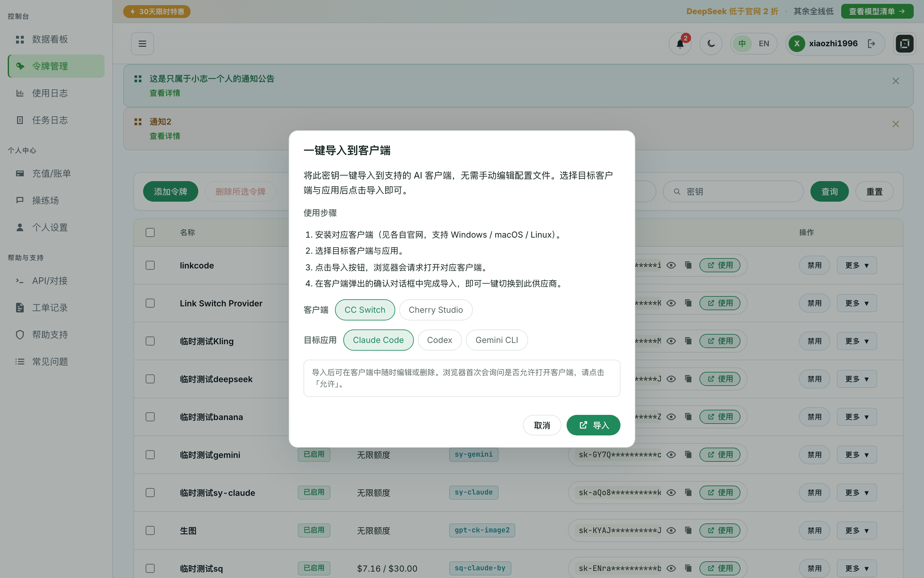Reveal the 临时测试gemini key with eye icon

(x=671, y=454)
